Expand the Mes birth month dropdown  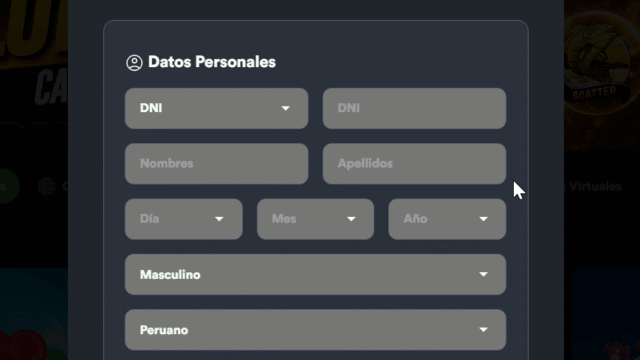click(x=316, y=219)
